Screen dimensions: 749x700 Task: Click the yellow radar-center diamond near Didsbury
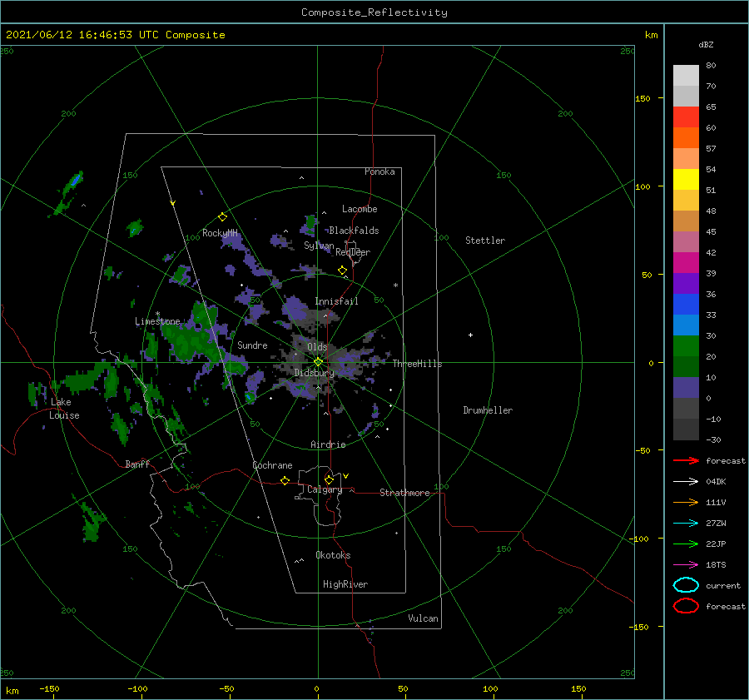coord(318,362)
